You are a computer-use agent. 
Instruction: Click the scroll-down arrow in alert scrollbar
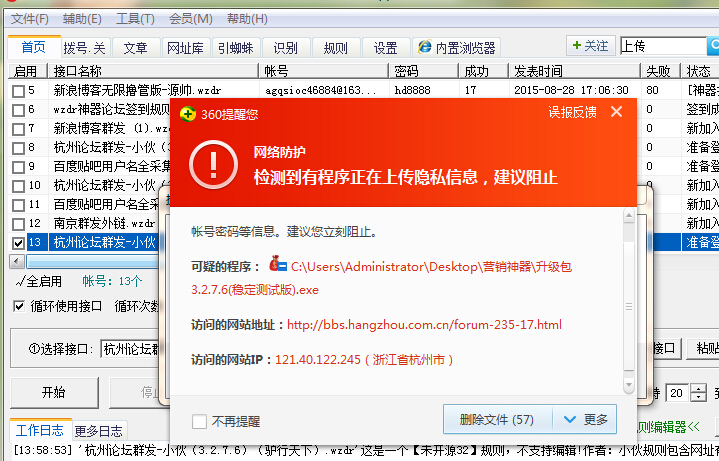(x=629, y=384)
